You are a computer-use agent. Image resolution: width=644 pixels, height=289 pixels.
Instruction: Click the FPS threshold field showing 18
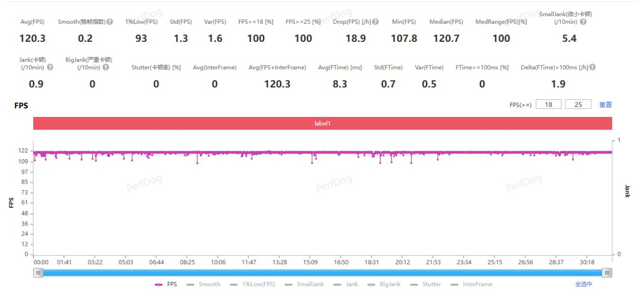548,105
